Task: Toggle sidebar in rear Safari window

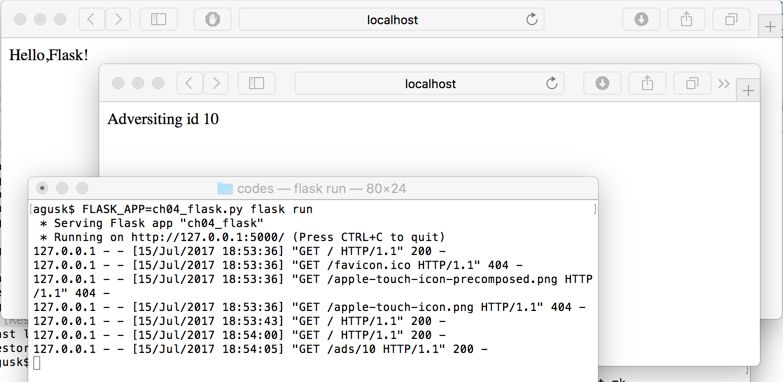Action: (158, 19)
